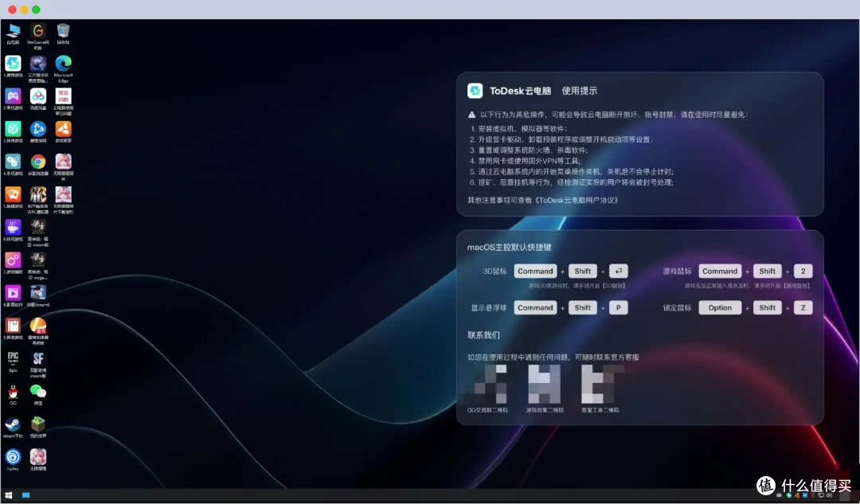The height and width of the screenshot is (504, 860).
Task: Launch the orange 官方 accelerator icon
Action: point(38,326)
